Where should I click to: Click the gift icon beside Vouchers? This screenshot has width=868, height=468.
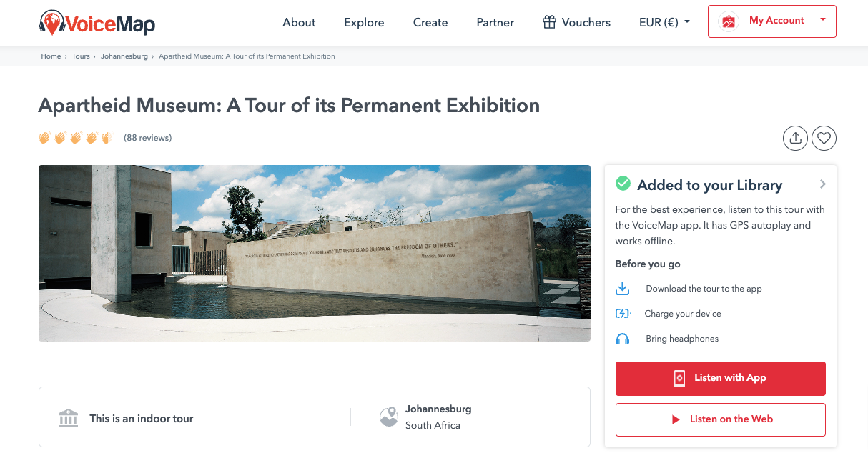point(549,22)
